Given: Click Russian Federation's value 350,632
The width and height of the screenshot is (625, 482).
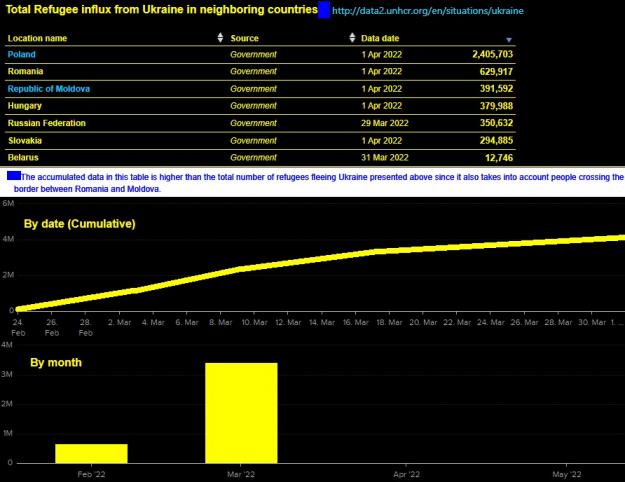Looking at the screenshot, I should [x=496, y=123].
